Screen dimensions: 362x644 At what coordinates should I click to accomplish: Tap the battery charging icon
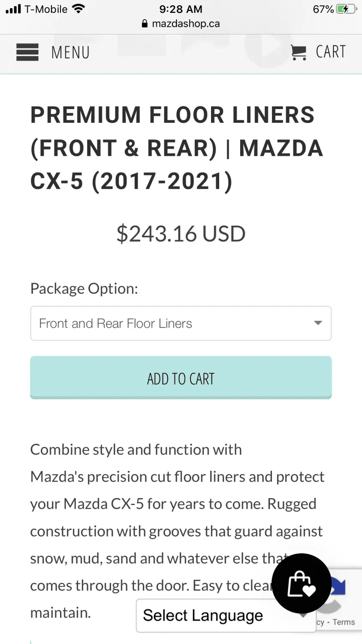point(347,9)
